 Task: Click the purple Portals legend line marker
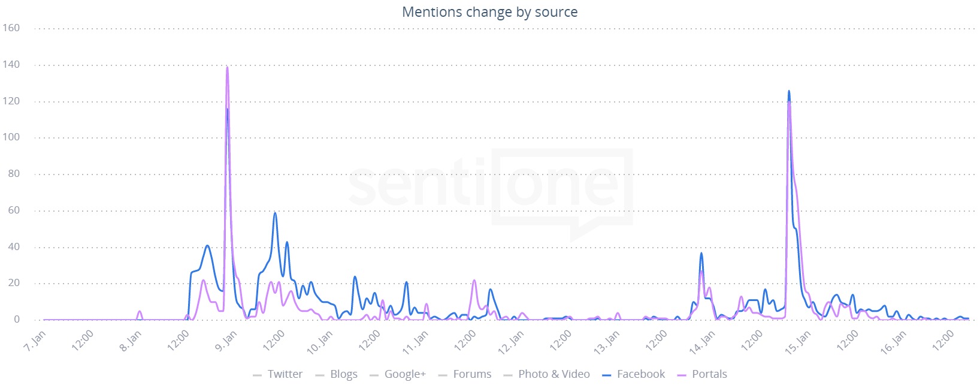(681, 375)
